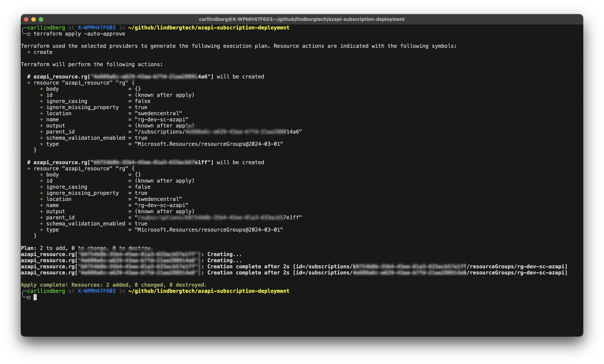The width and height of the screenshot is (604, 364).
Task: Click the green plus symbol beside 'create'
Action: click(x=29, y=52)
